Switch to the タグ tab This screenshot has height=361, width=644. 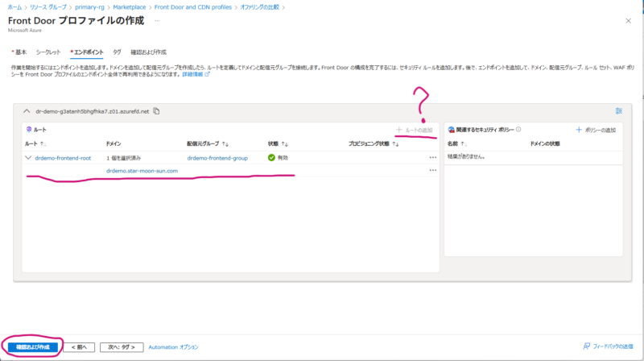117,52
